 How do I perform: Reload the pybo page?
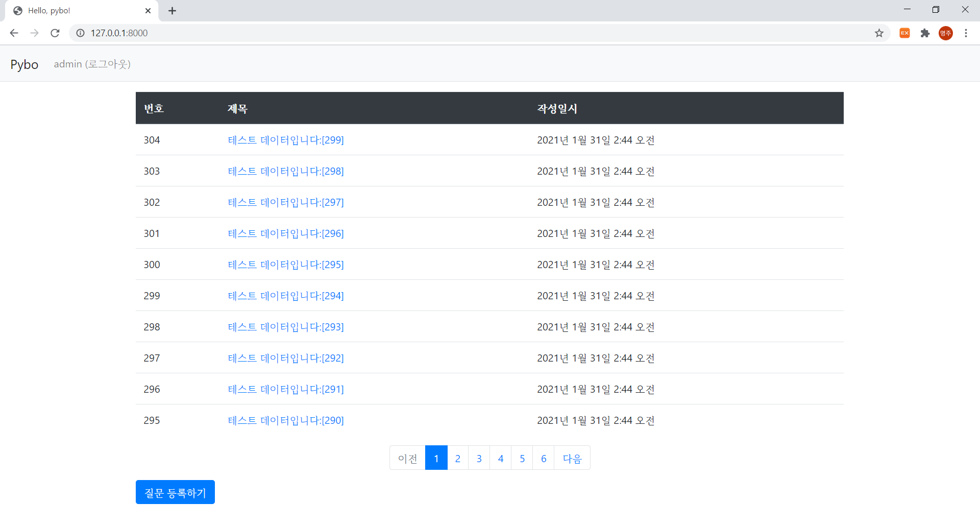[x=55, y=33]
